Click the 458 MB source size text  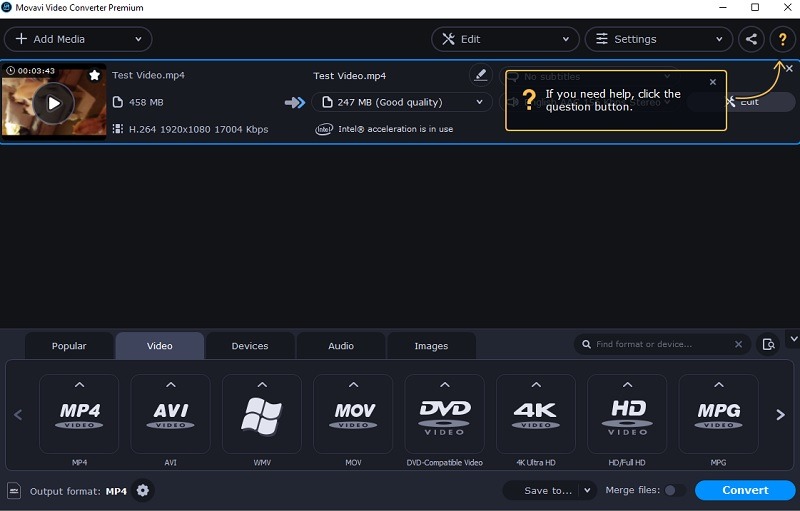click(146, 103)
